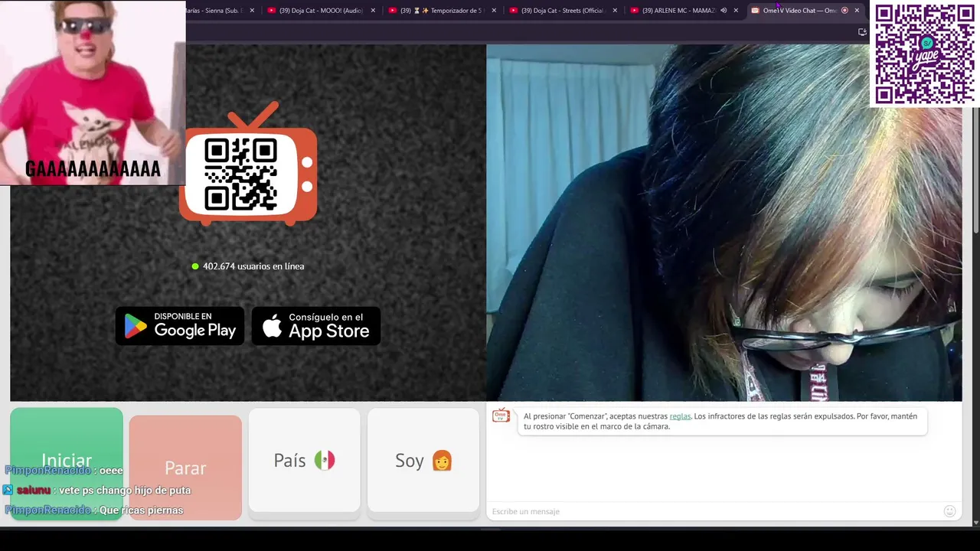Screen dimensions: 980x551
Task: Click the recording indicator on OmeTV tab
Action: [844, 11]
